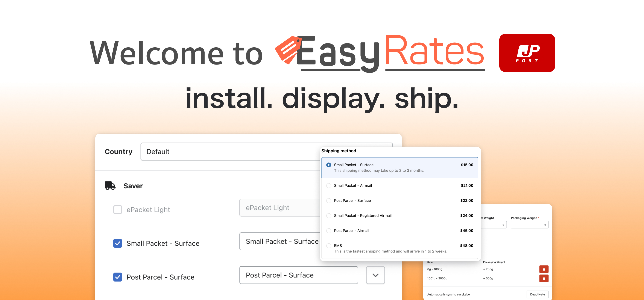Delete the 0g - 1000g packaging rule
This screenshot has height=300, width=644.
(x=544, y=269)
